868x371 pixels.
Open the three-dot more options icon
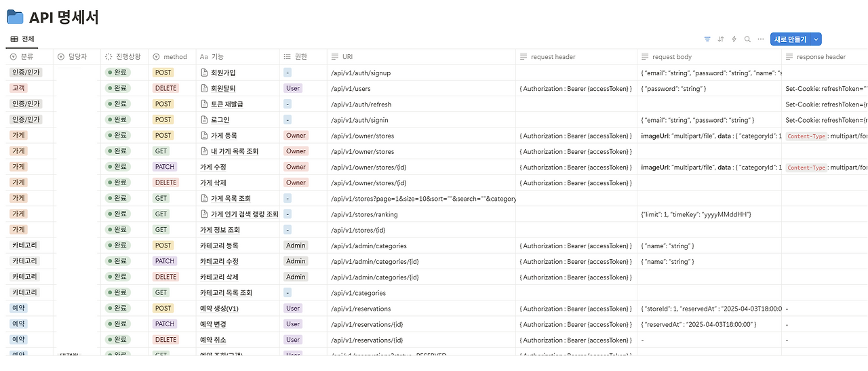pos(761,39)
